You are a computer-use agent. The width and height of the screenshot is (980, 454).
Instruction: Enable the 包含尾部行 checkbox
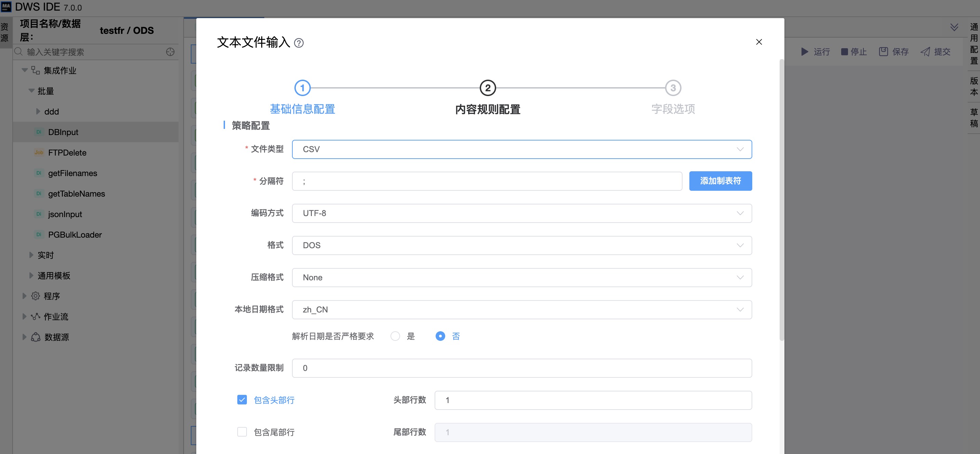pos(242,432)
